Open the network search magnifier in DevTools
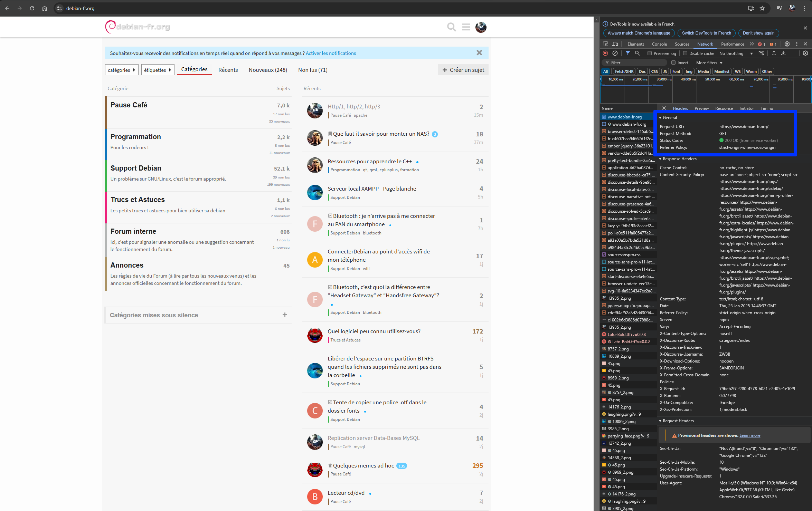Screen dimensions: 812x511 [x=638, y=53]
